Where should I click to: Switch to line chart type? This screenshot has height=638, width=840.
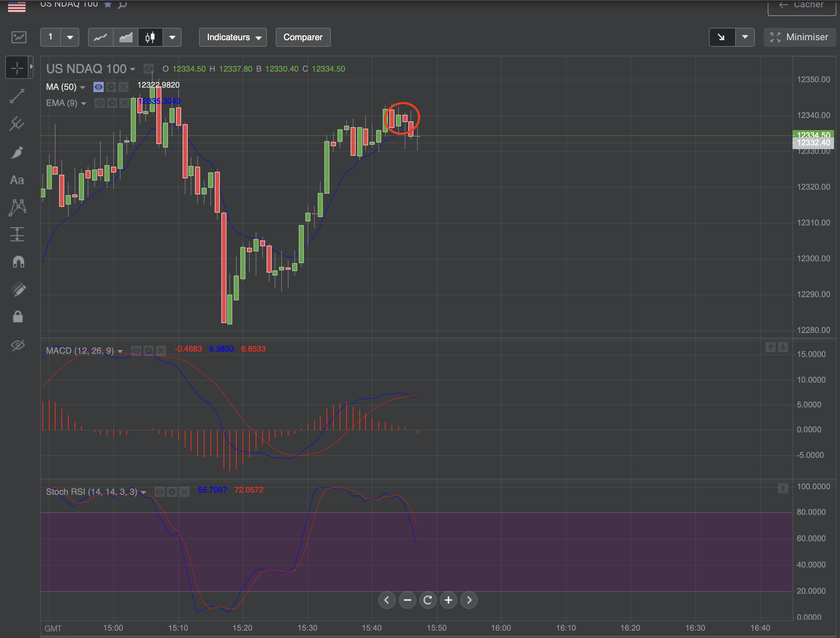tap(100, 37)
